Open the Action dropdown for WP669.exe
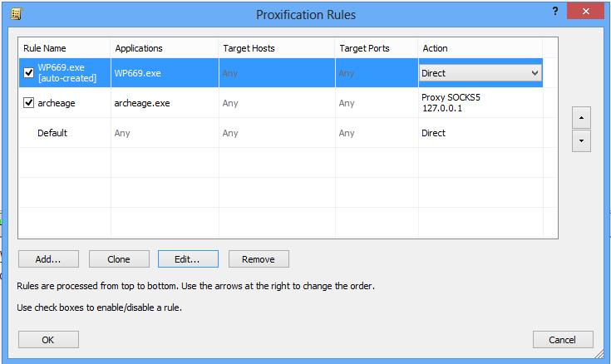 pyautogui.click(x=535, y=73)
